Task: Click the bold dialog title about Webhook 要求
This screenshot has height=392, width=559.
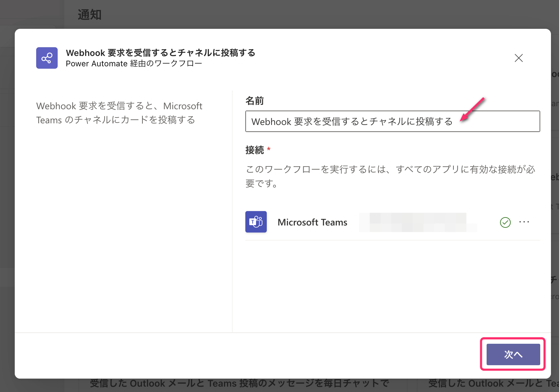Action: pos(161,53)
